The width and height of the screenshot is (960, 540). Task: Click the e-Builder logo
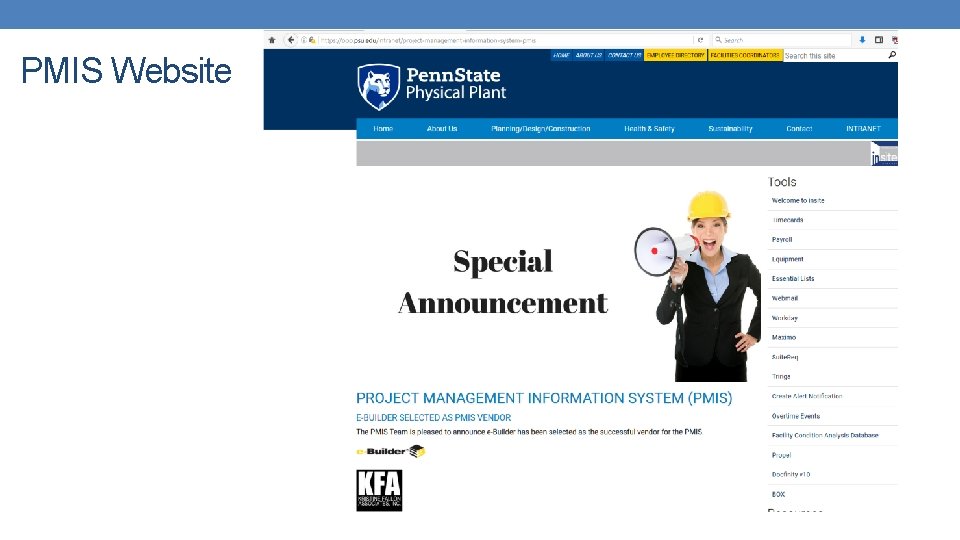391,451
